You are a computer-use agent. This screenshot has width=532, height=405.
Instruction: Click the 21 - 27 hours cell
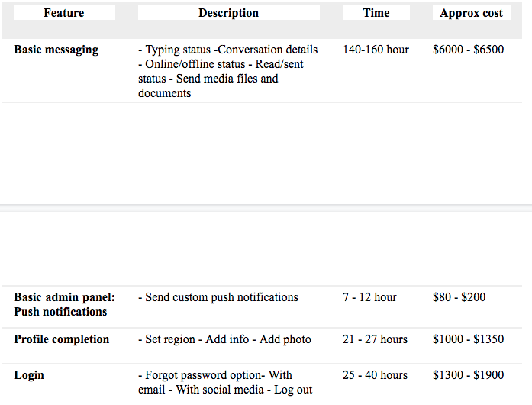pyautogui.click(x=375, y=339)
